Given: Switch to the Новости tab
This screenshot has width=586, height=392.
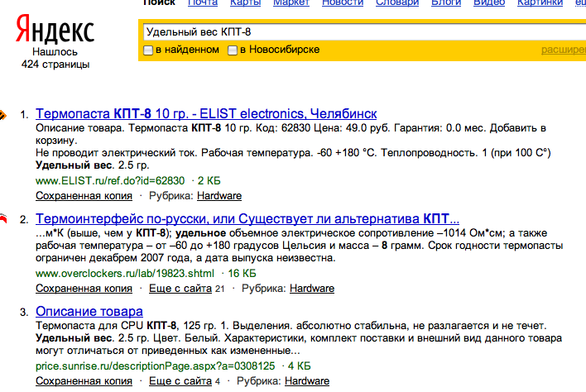Looking at the screenshot, I should [343, 3].
